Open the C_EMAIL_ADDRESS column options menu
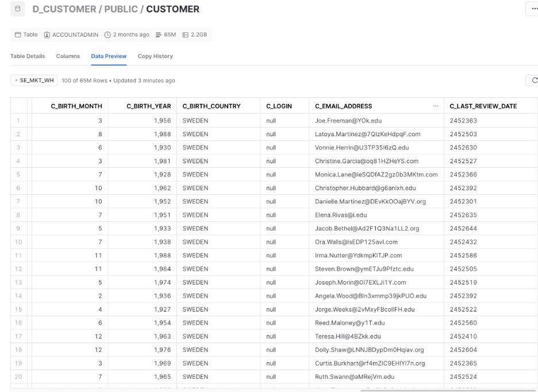This screenshot has height=392, width=538. click(435, 106)
